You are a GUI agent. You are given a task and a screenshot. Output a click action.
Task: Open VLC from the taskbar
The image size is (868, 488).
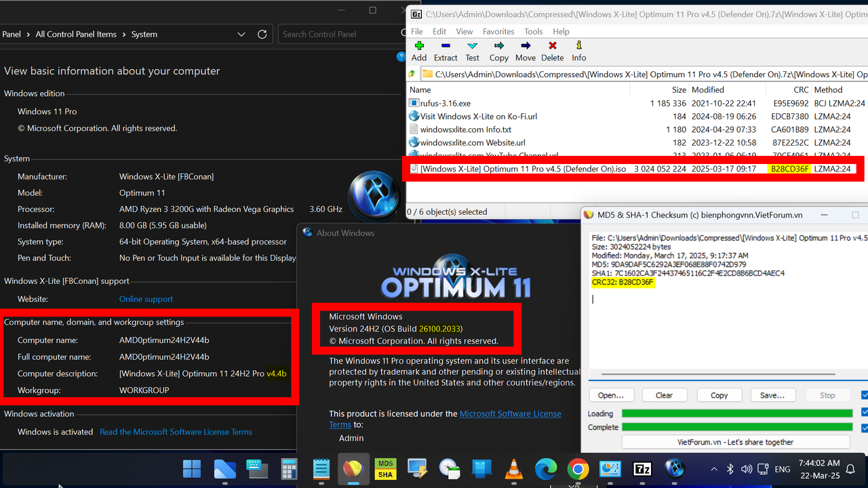point(513,468)
